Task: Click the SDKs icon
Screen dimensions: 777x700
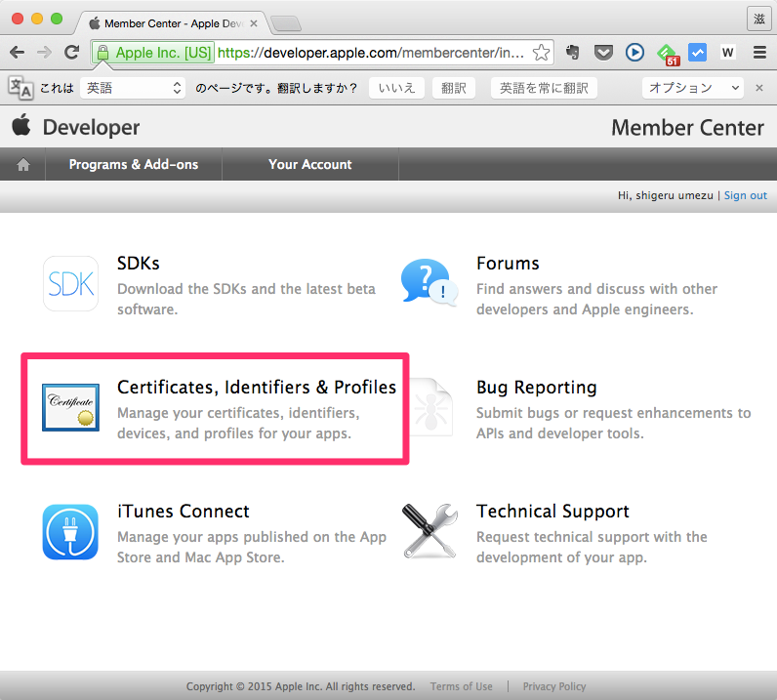Action: tap(70, 284)
